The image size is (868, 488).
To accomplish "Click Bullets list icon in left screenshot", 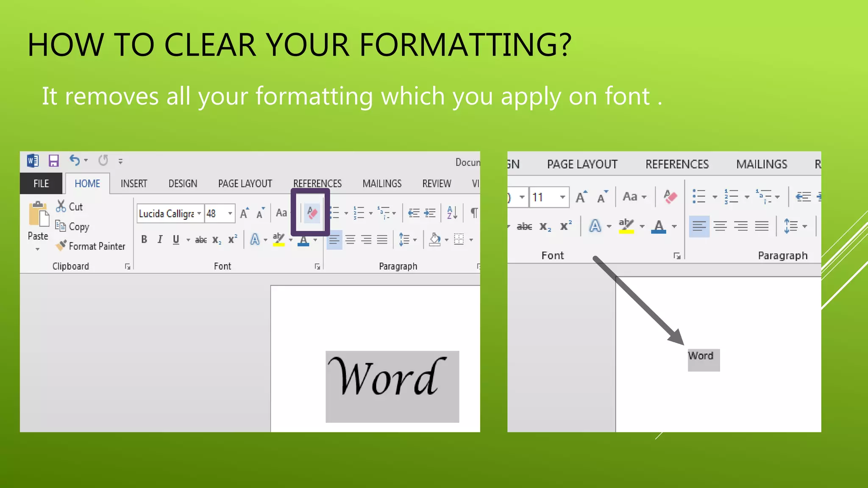I will pos(335,213).
